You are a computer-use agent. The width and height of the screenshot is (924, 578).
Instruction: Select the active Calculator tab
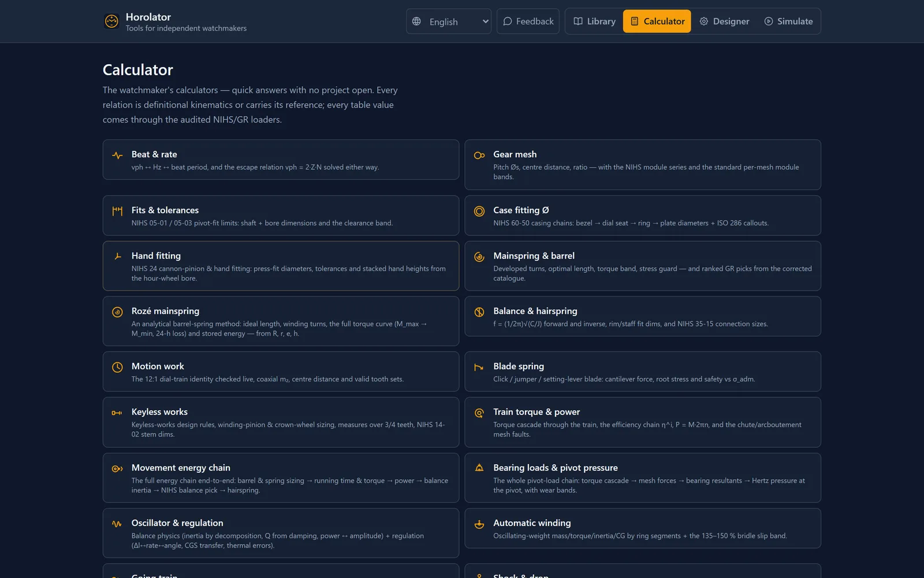coord(657,21)
